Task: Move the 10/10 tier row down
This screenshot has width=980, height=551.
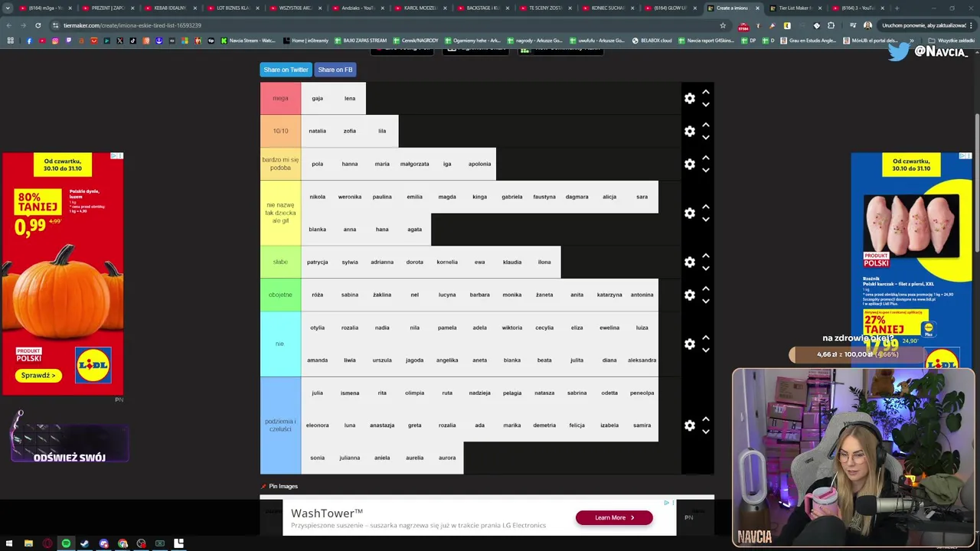Action: [706, 138]
